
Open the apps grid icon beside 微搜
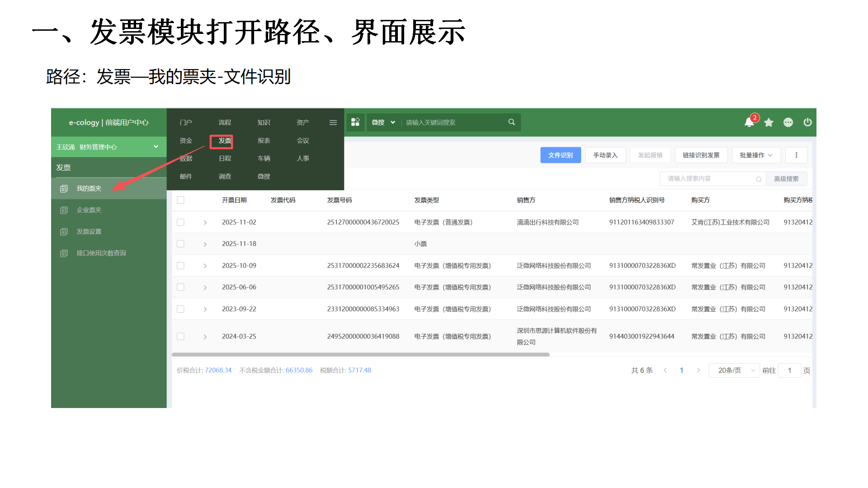tap(355, 122)
